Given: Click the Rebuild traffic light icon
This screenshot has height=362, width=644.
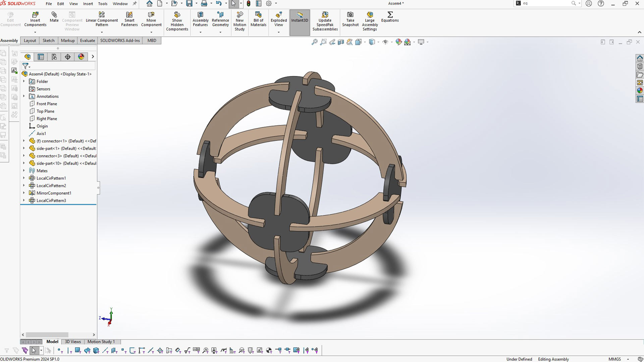Looking at the screenshot, I should pyautogui.click(x=249, y=4).
